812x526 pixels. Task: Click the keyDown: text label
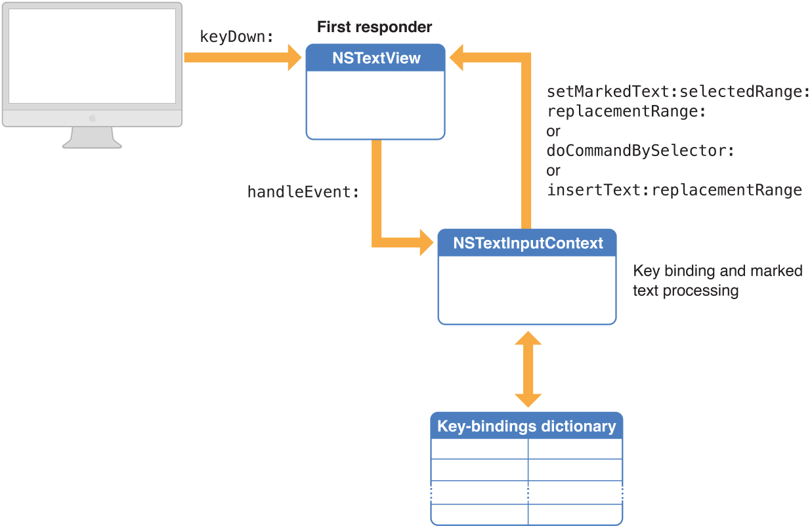236,37
